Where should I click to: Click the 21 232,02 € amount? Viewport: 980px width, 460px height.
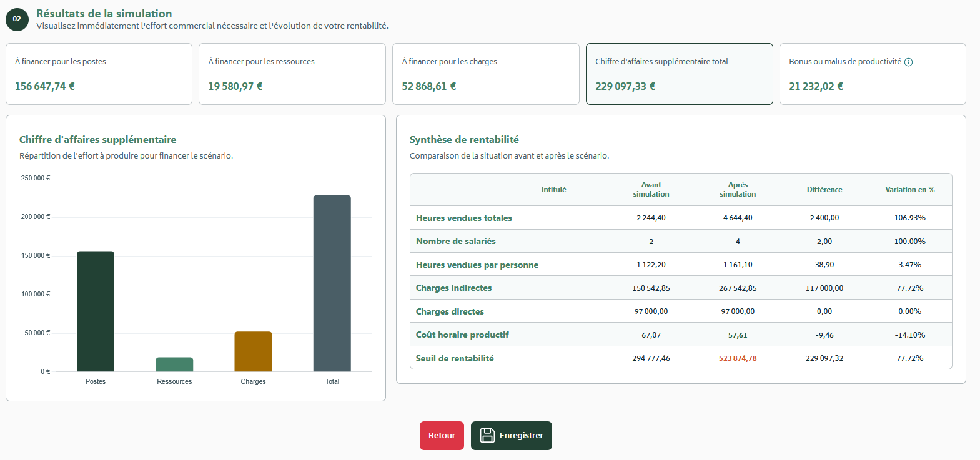tap(816, 86)
